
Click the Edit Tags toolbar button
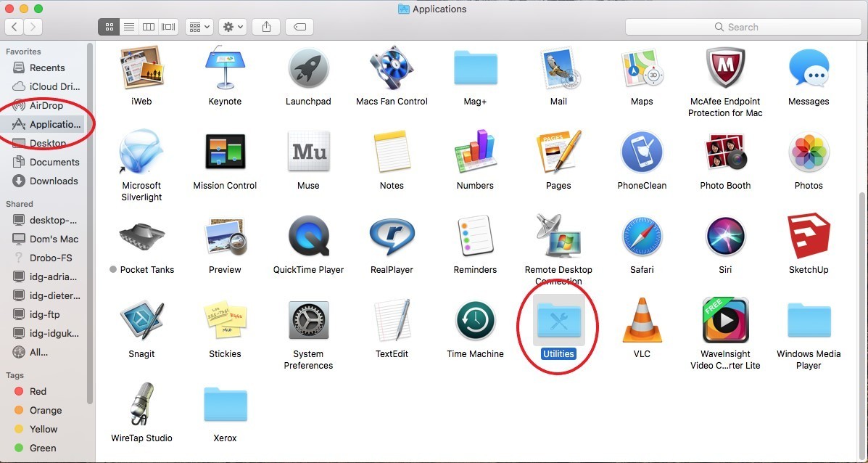coord(299,27)
